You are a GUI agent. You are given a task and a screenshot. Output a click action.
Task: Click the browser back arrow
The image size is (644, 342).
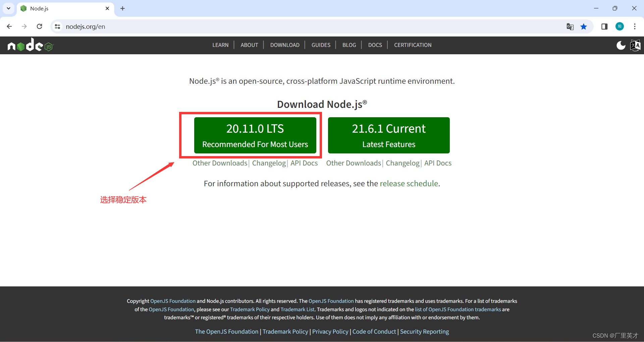9,26
